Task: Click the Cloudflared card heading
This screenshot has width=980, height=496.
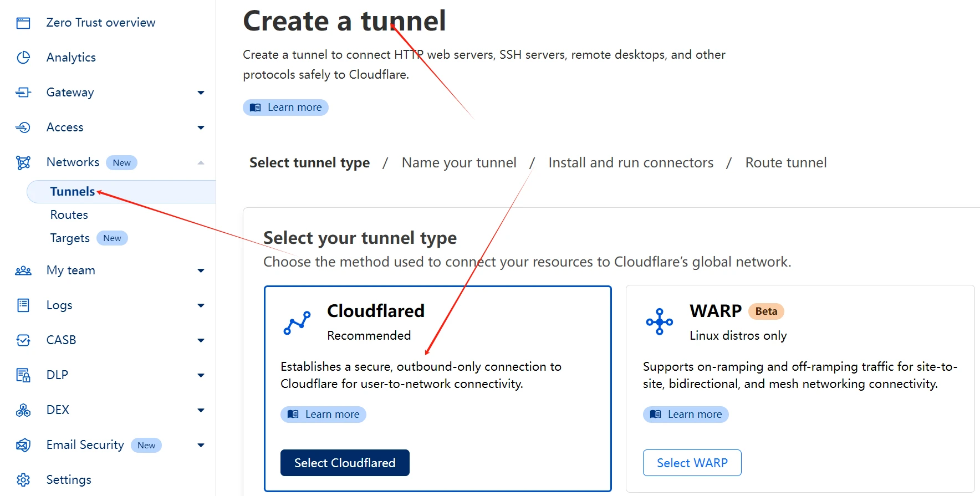Action: tap(376, 311)
